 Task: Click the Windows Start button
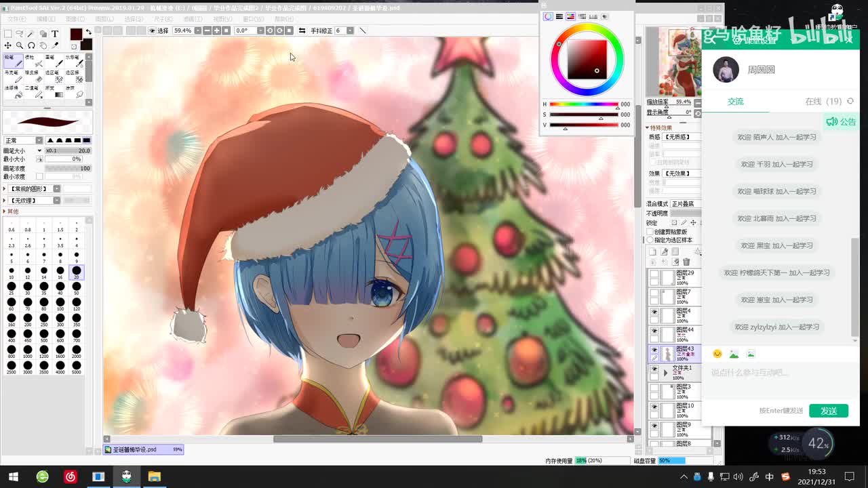pos(13,476)
